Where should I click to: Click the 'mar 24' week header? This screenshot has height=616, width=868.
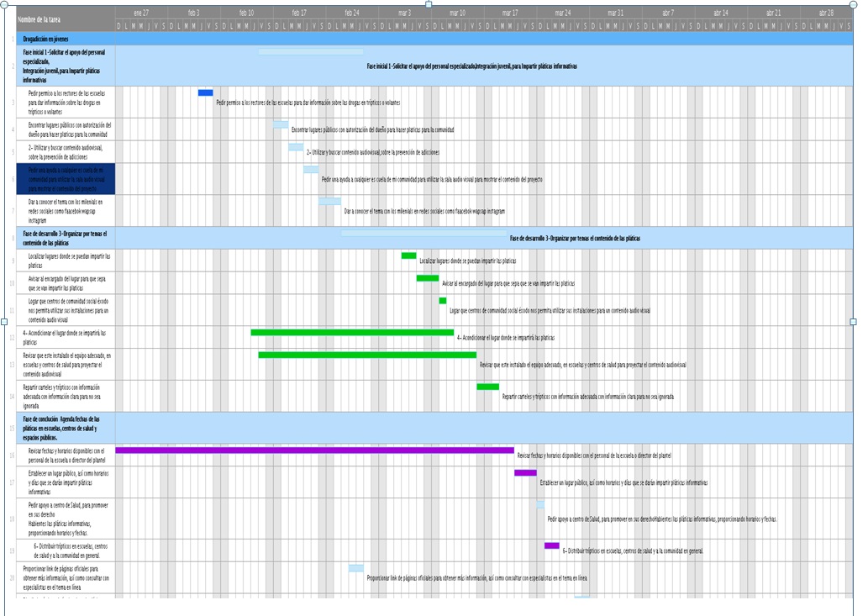(x=563, y=13)
